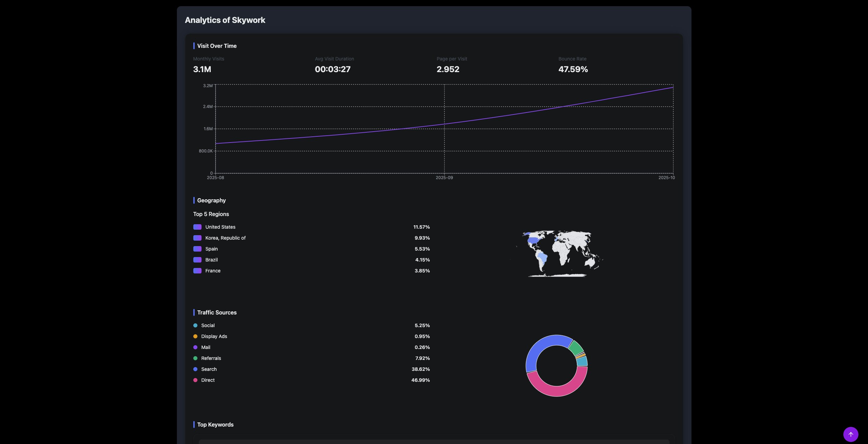Select the Search blue legend dot

(195, 369)
